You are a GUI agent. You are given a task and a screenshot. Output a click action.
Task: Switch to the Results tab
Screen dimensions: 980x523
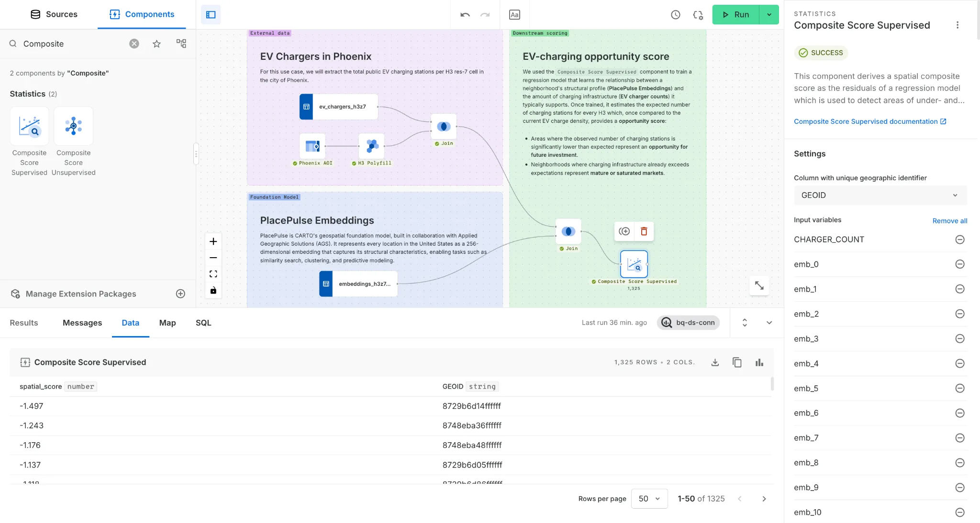point(24,323)
